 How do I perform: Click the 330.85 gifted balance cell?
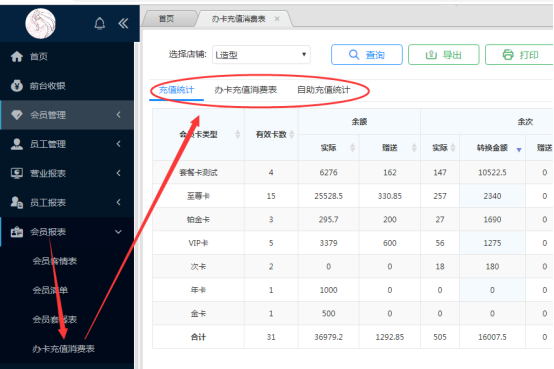390,196
